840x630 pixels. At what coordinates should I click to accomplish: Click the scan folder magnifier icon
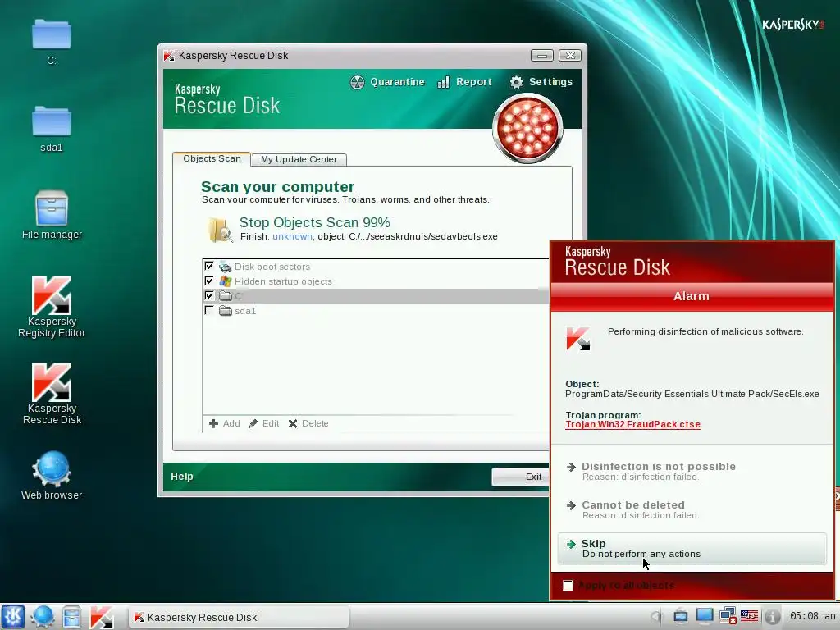[220, 230]
